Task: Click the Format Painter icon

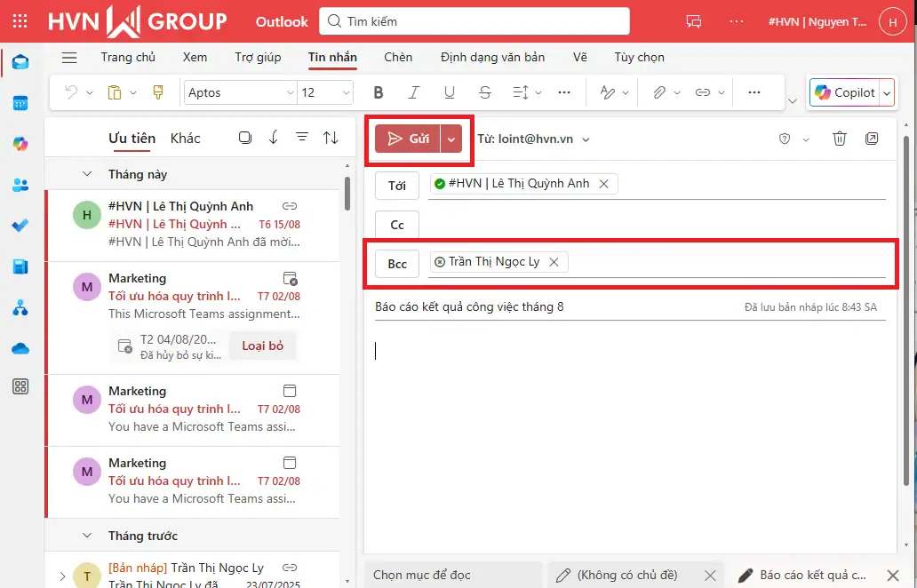Action: pyautogui.click(x=158, y=92)
